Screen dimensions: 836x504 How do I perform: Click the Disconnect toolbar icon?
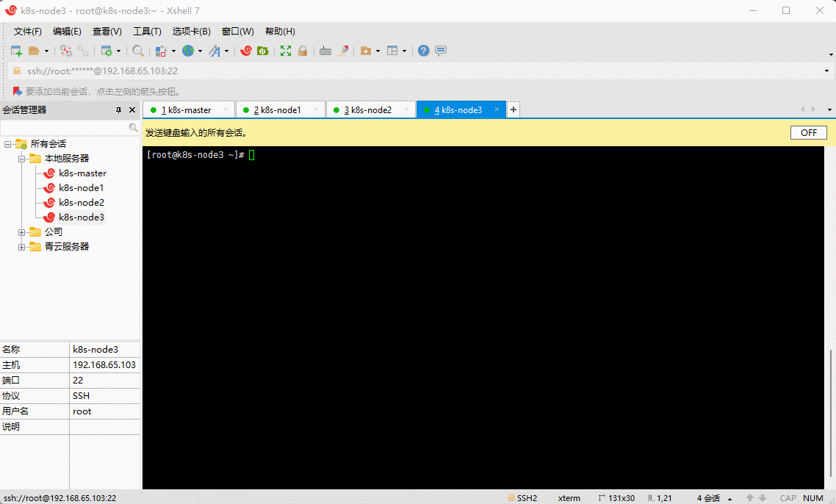tap(66, 51)
